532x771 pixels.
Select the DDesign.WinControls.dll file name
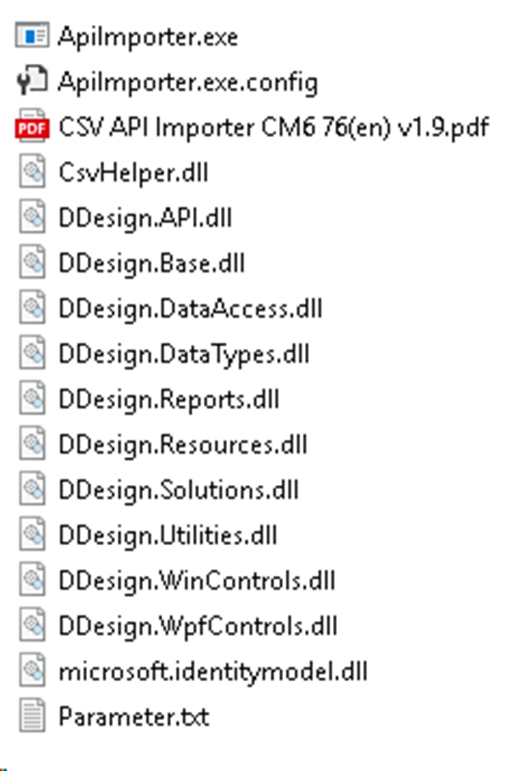point(197,582)
